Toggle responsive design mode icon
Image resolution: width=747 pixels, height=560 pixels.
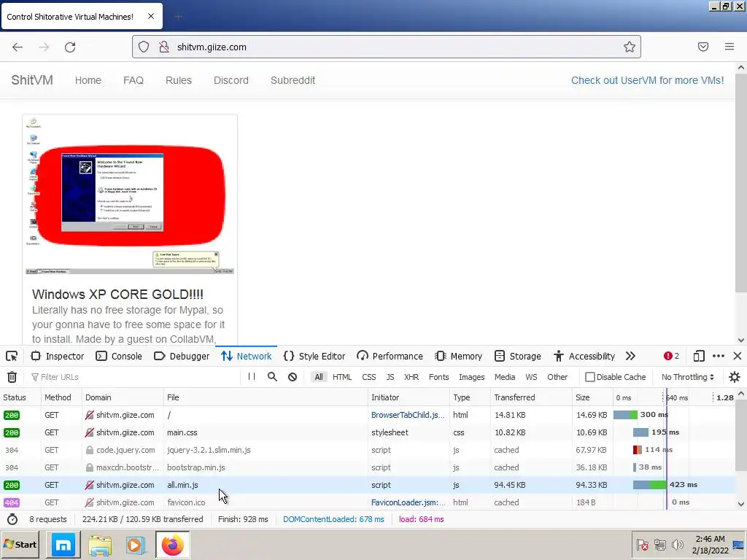point(699,356)
